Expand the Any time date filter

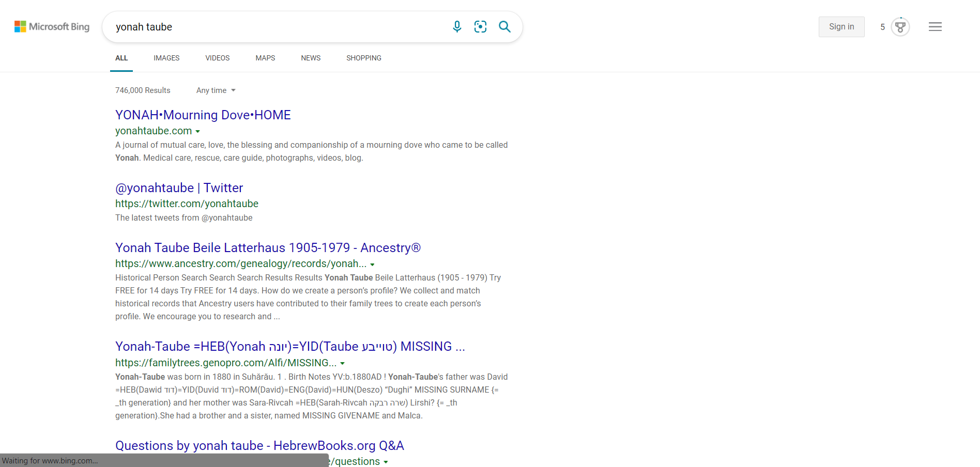216,90
